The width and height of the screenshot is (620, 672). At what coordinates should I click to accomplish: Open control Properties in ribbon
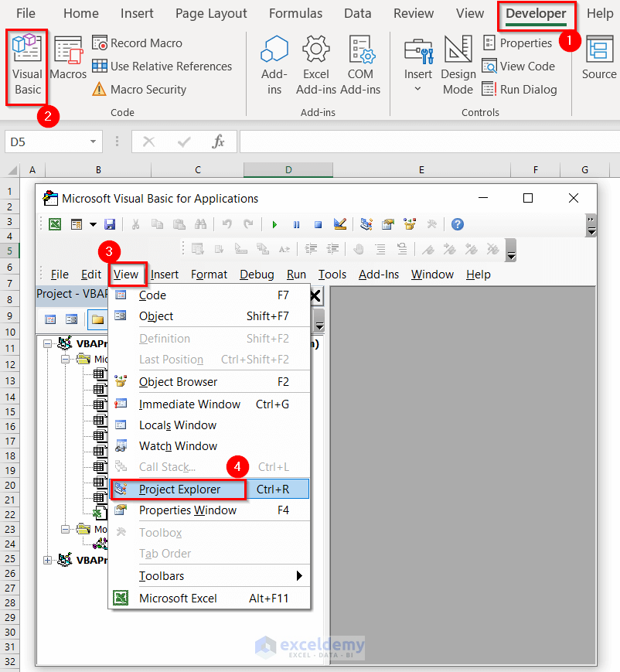pyautogui.click(x=518, y=43)
